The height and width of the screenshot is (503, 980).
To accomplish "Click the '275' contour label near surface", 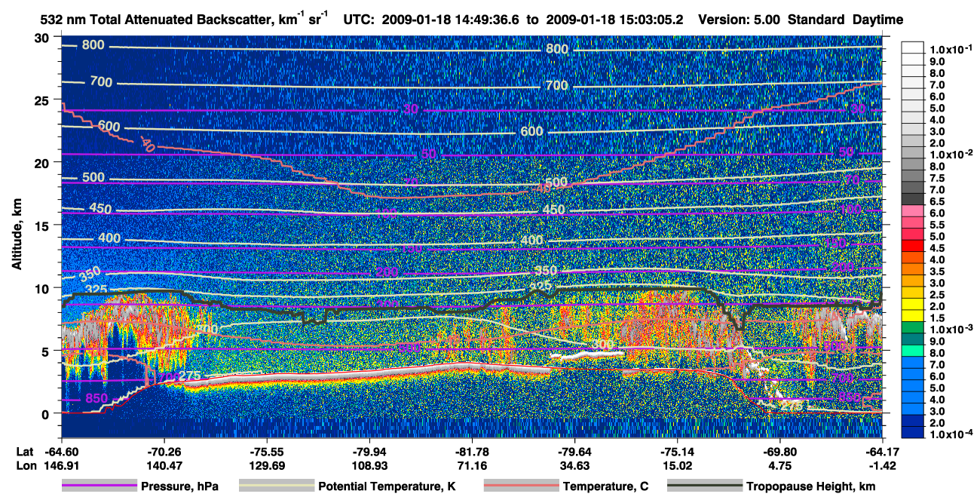I will pos(188,376).
